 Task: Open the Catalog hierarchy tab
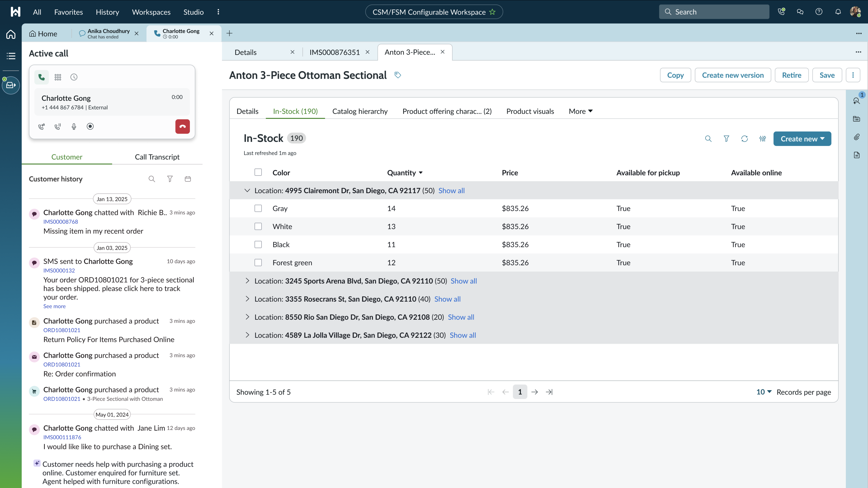click(360, 111)
